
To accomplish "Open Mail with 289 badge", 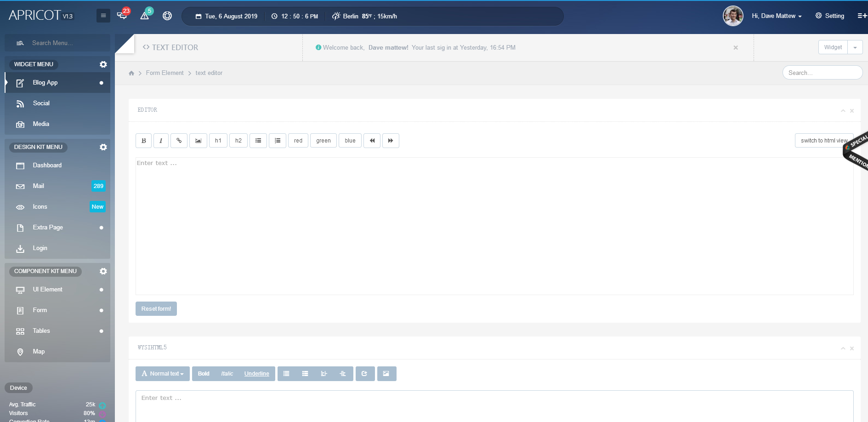I will 57,186.
